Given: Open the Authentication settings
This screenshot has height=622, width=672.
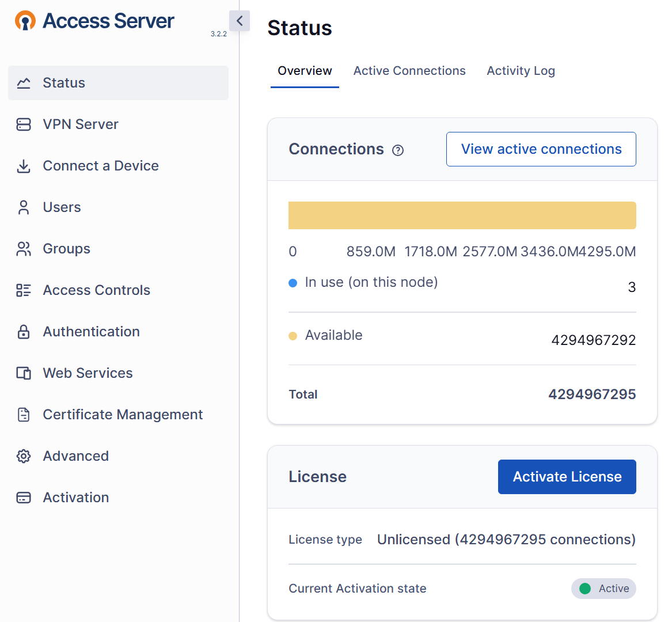Looking at the screenshot, I should click(x=118, y=332).
